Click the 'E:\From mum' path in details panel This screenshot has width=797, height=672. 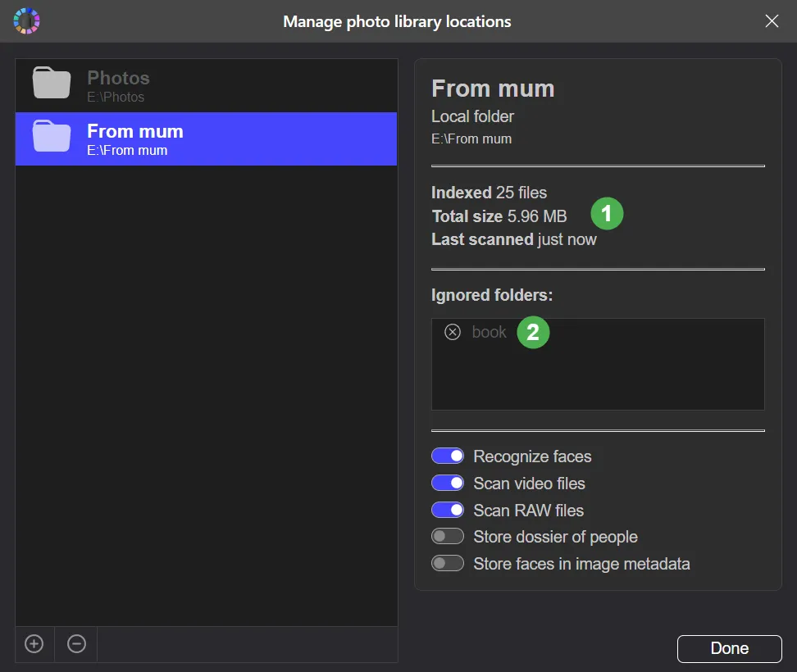(x=471, y=138)
